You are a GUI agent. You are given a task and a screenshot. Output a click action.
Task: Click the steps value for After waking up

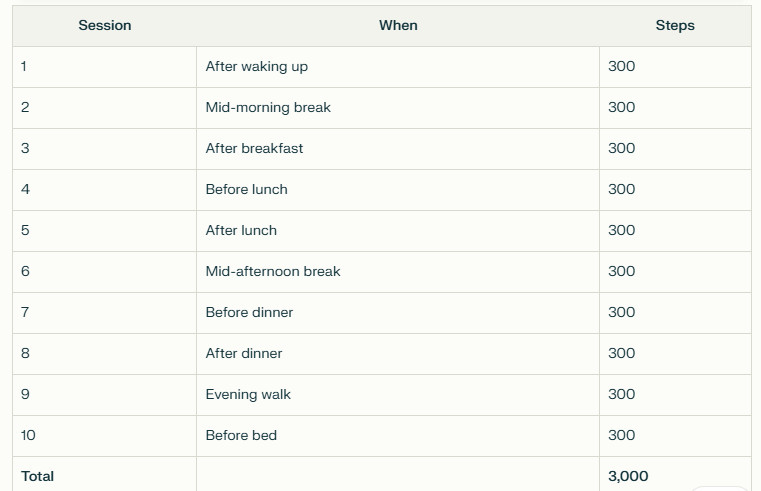[x=675, y=67]
